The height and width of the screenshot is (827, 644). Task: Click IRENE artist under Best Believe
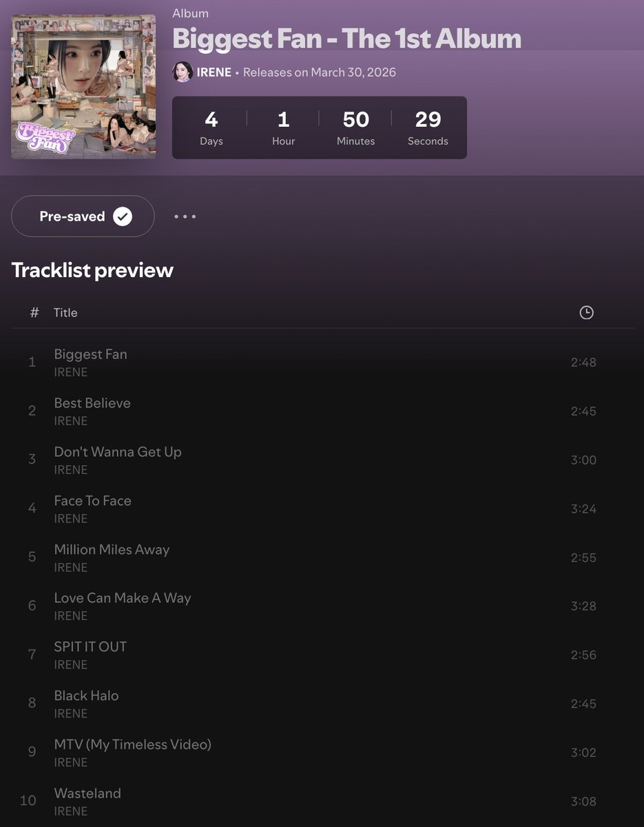tap(71, 421)
